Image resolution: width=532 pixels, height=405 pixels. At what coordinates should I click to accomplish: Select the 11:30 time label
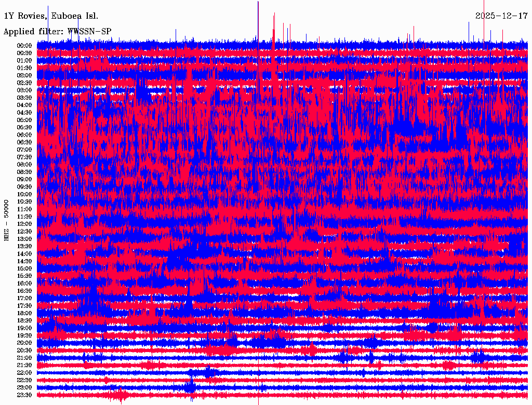(x=24, y=217)
